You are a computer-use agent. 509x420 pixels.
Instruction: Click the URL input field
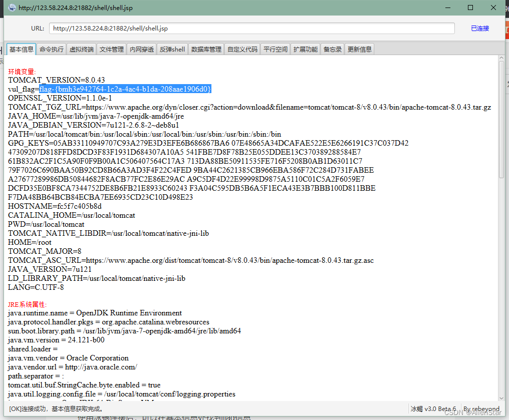coord(252,28)
